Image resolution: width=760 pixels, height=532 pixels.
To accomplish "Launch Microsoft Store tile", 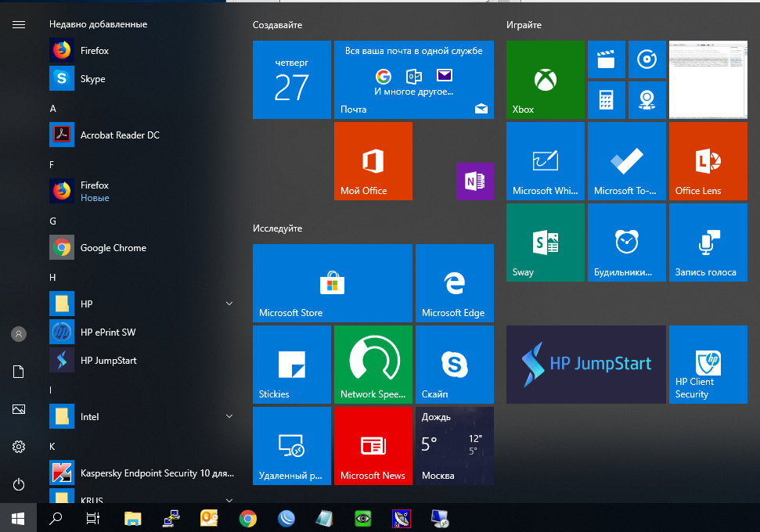I will [332, 282].
